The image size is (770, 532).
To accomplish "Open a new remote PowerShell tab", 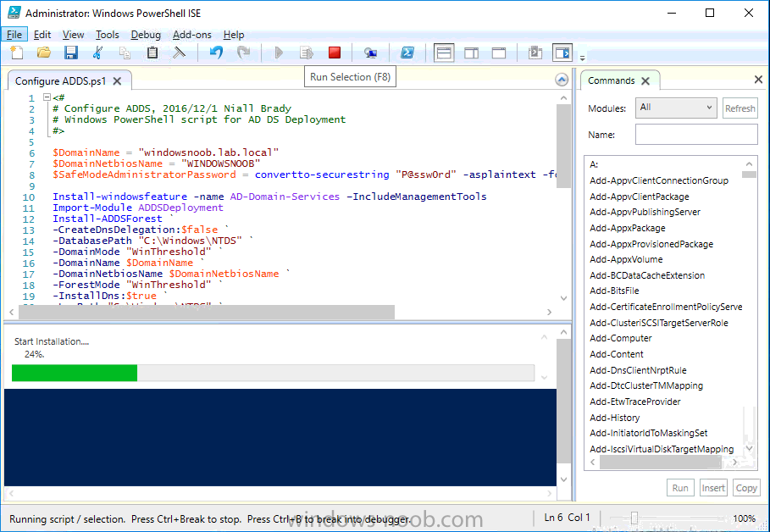I will click(370, 53).
